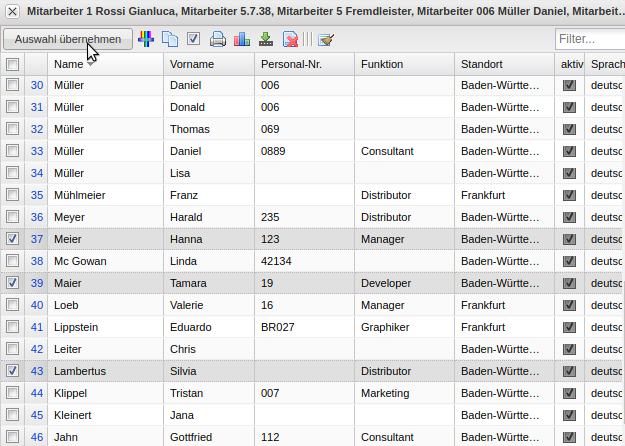The width and height of the screenshot is (625, 446).
Task: Click the printer icon
Action: pyautogui.click(x=218, y=39)
